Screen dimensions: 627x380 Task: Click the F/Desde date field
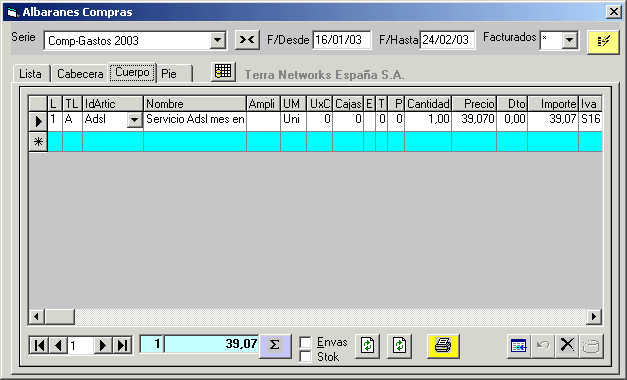[341, 40]
